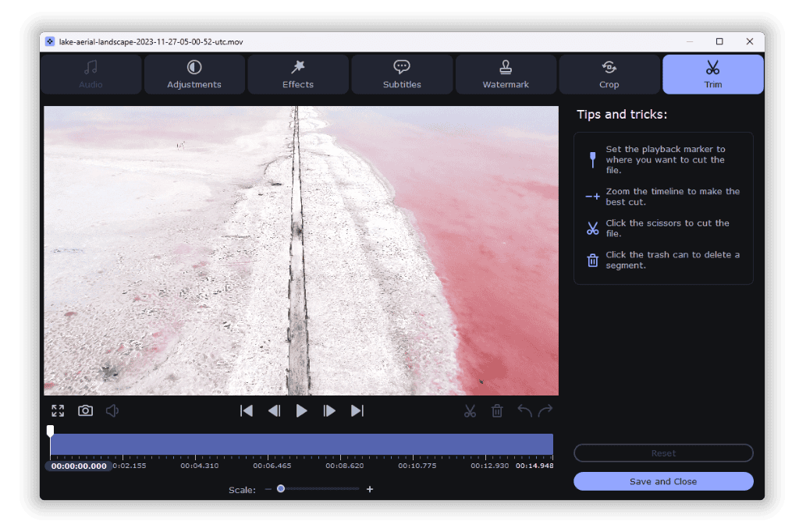Take a snapshot with the camera icon
This screenshot has height=532, width=799.
(x=85, y=410)
